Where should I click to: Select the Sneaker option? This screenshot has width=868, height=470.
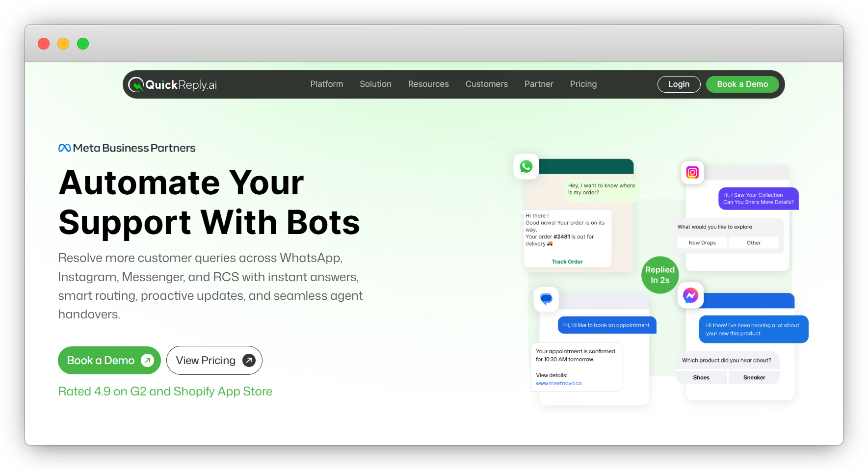754,377
